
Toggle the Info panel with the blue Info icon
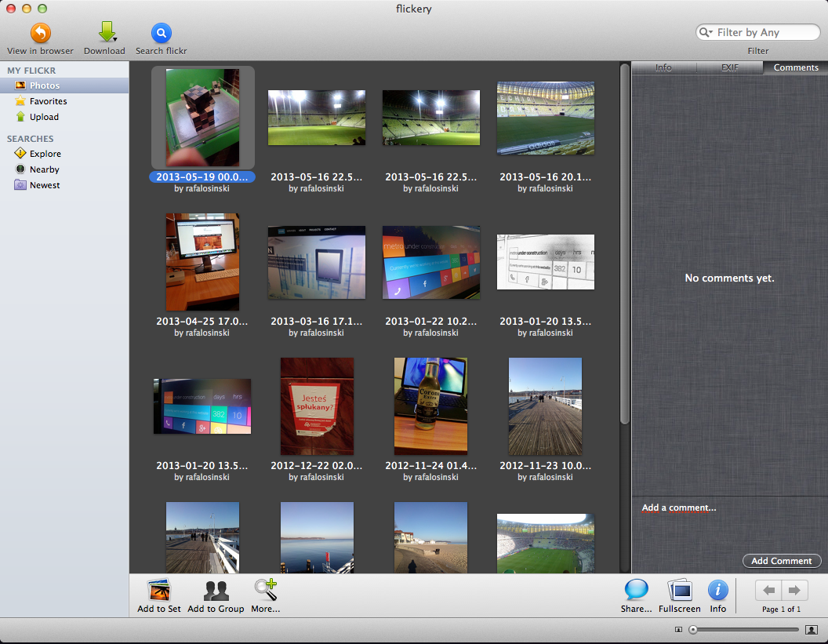[717, 590]
